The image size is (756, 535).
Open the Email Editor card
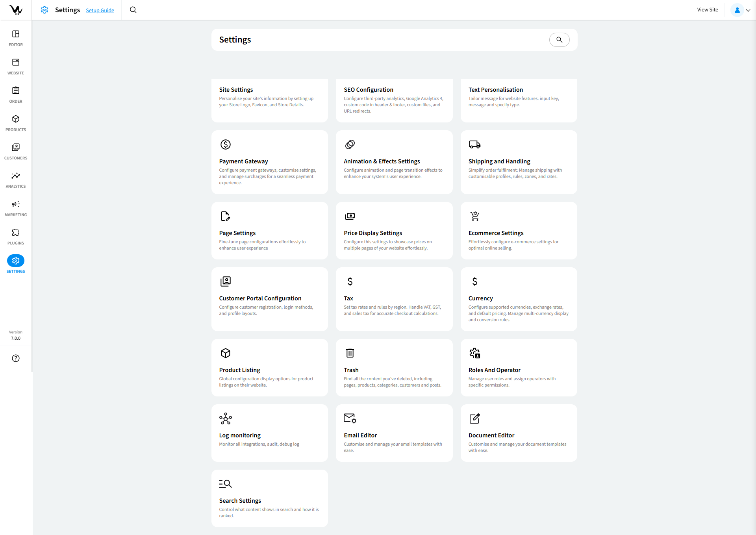coord(394,433)
